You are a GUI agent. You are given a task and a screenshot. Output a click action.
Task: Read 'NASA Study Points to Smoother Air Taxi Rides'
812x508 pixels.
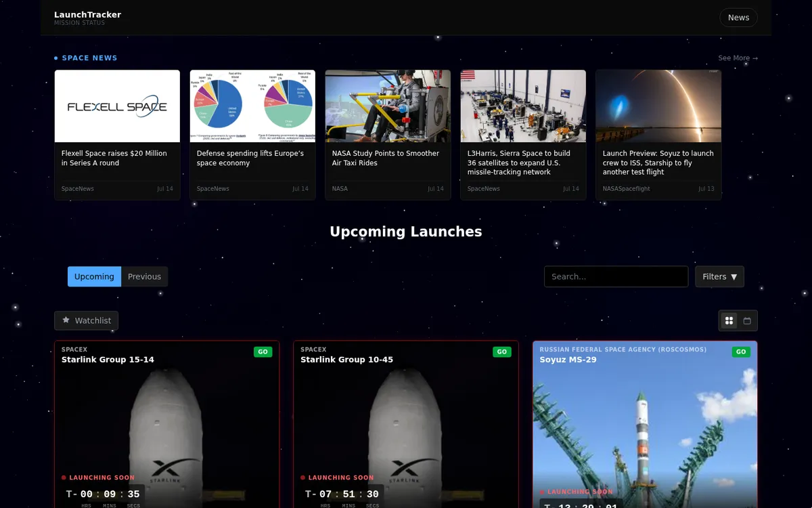click(x=386, y=158)
